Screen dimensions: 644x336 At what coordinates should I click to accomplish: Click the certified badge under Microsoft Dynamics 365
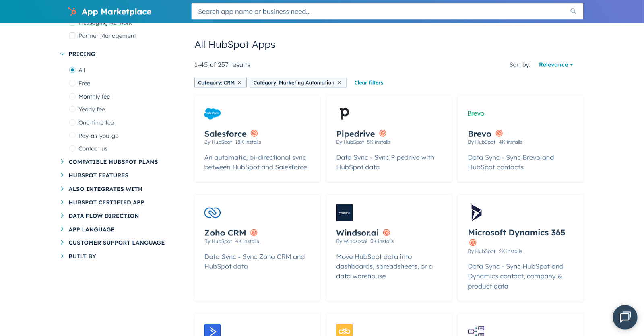click(473, 242)
